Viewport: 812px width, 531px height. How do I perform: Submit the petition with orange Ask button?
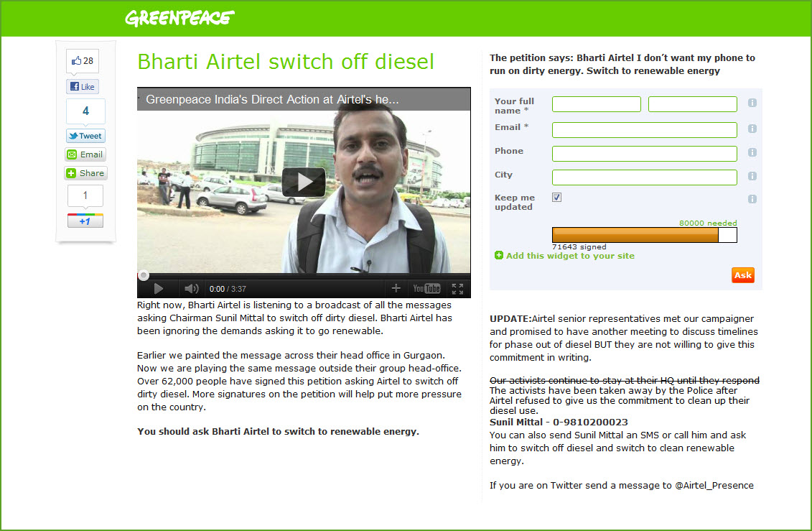coord(742,275)
